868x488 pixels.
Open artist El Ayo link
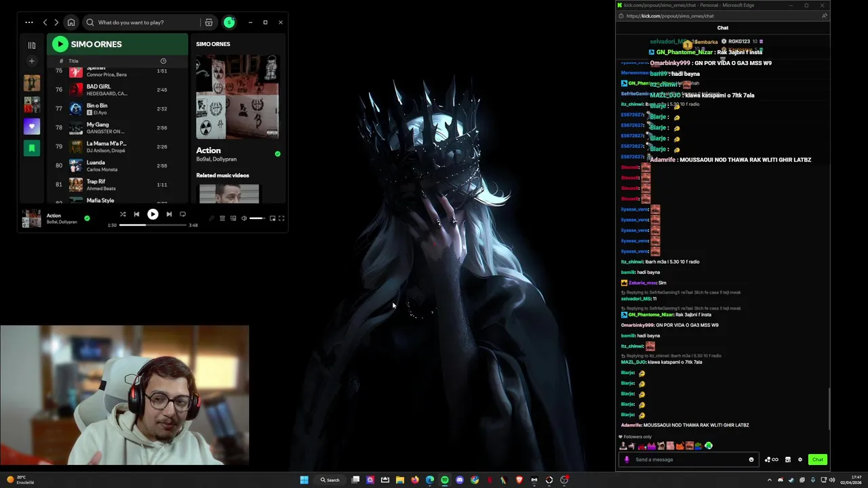pyautogui.click(x=99, y=113)
